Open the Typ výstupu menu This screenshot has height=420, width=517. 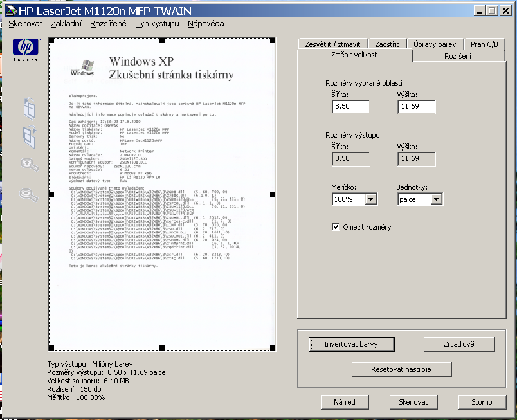pyautogui.click(x=158, y=24)
